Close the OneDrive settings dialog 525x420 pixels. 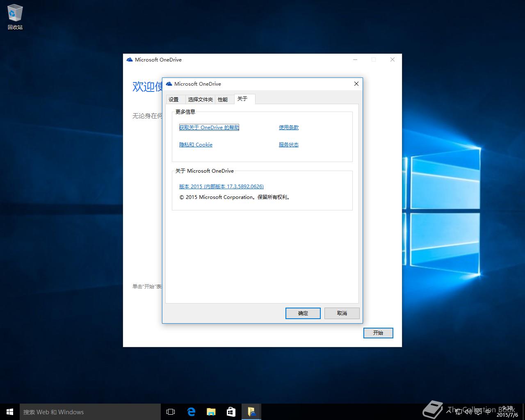356,84
